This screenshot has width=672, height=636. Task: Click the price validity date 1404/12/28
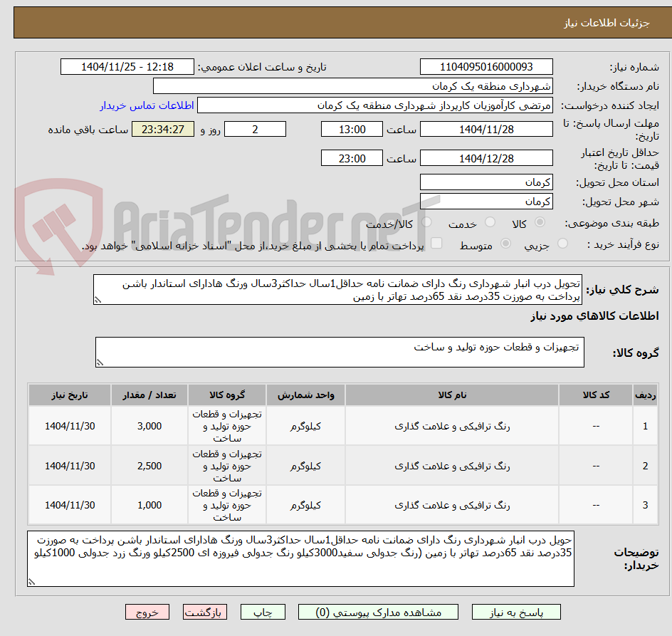click(x=486, y=158)
